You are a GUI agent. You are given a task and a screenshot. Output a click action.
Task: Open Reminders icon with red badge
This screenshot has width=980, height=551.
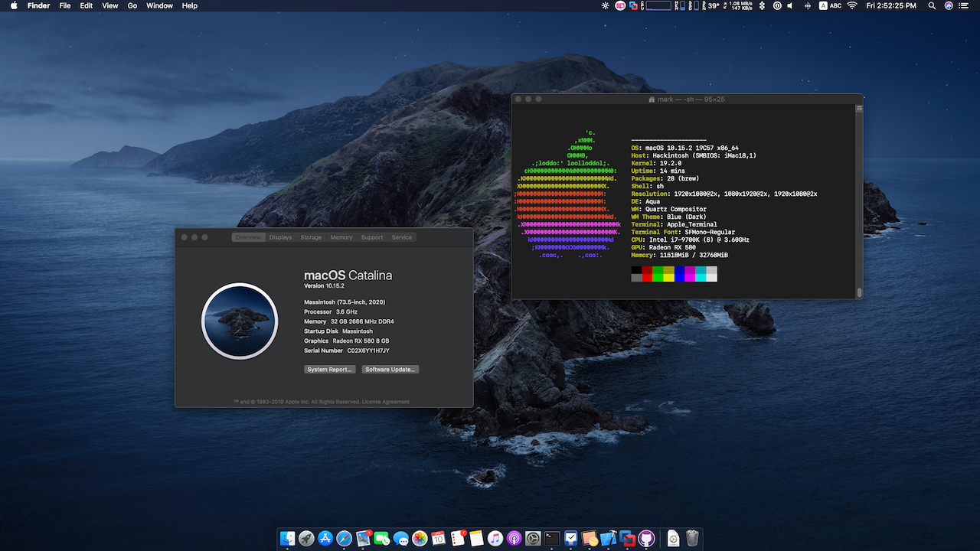pos(457,539)
